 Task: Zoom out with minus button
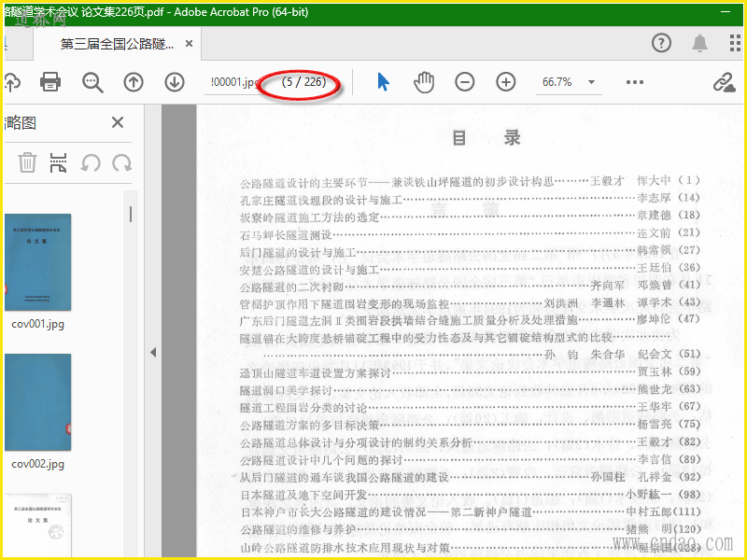[x=464, y=82]
